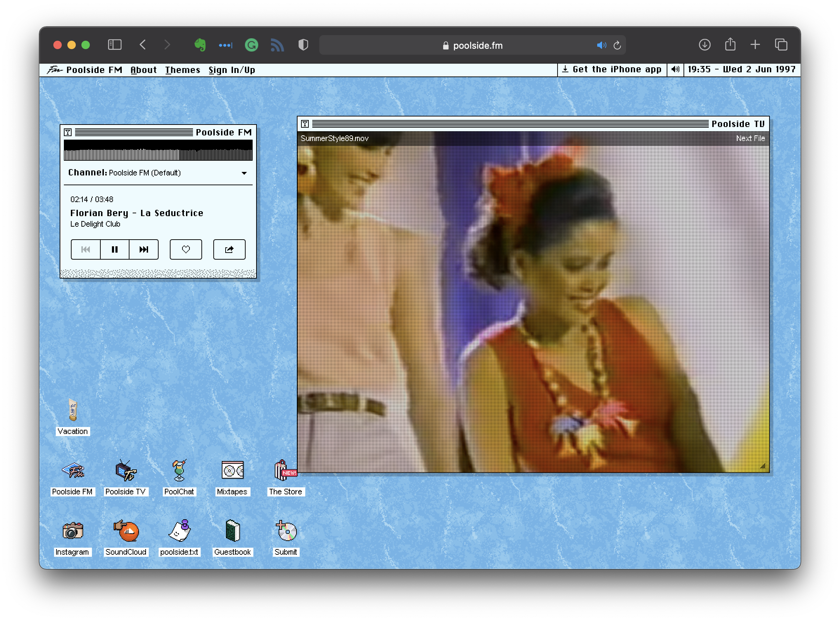Toggle the Poolside volume speaker icon
The image size is (840, 621).
676,69
